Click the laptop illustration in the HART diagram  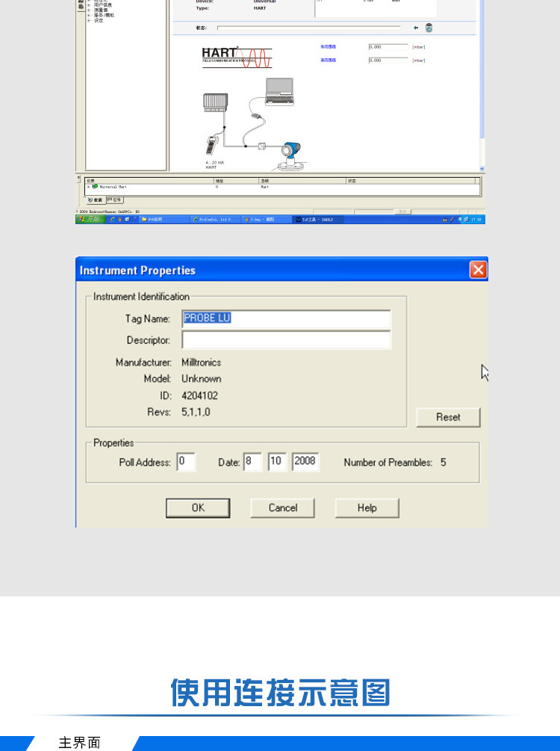[279, 92]
